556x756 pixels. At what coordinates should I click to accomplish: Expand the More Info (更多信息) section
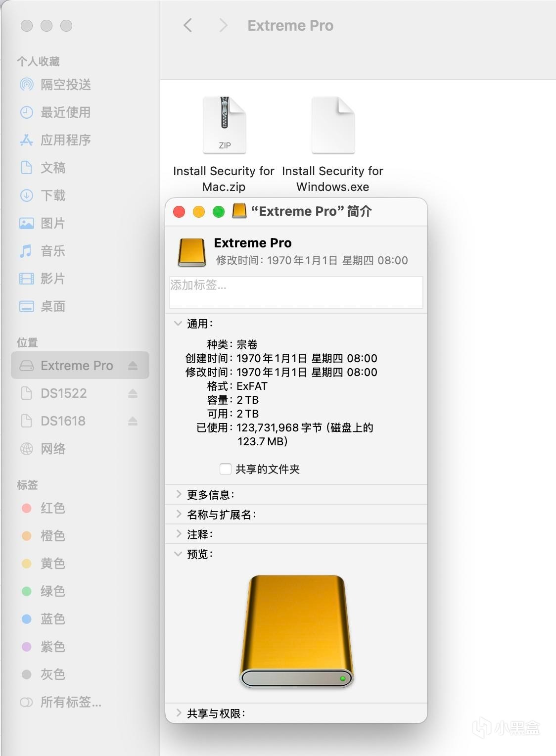(x=178, y=494)
